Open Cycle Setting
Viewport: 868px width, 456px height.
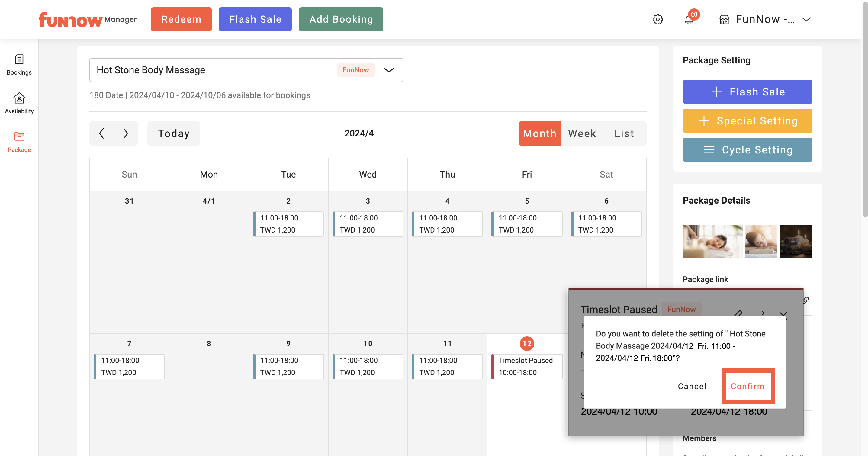coord(747,150)
